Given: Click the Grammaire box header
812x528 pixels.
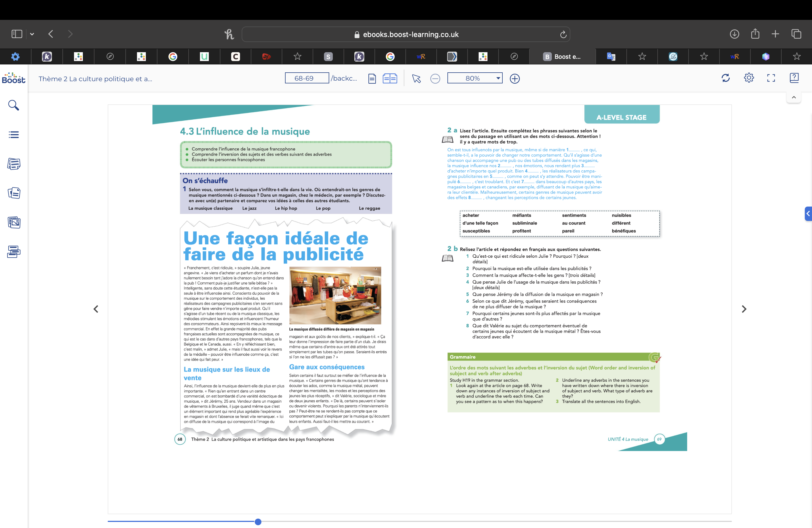Looking at the screenshot, I should coord(553,357).
